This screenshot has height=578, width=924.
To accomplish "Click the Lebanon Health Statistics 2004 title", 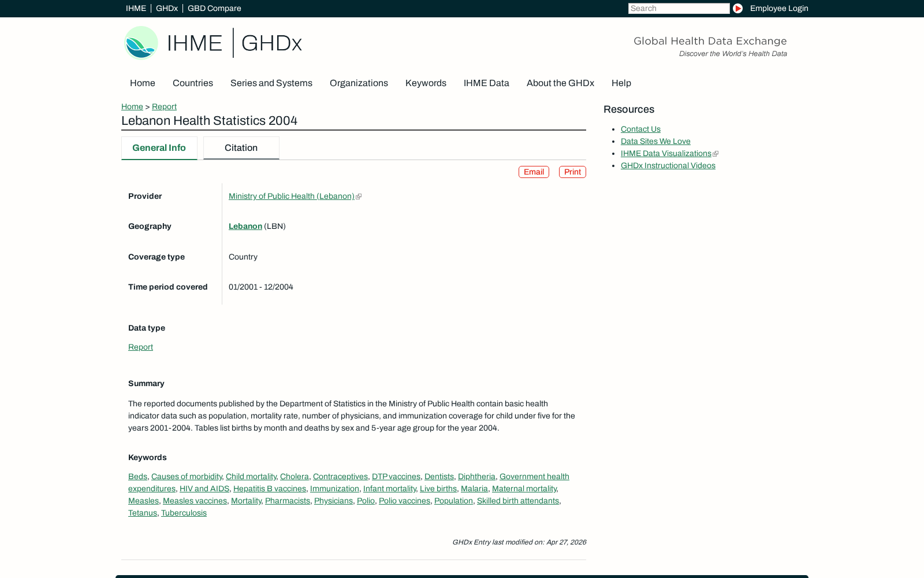I will point(209,120).
